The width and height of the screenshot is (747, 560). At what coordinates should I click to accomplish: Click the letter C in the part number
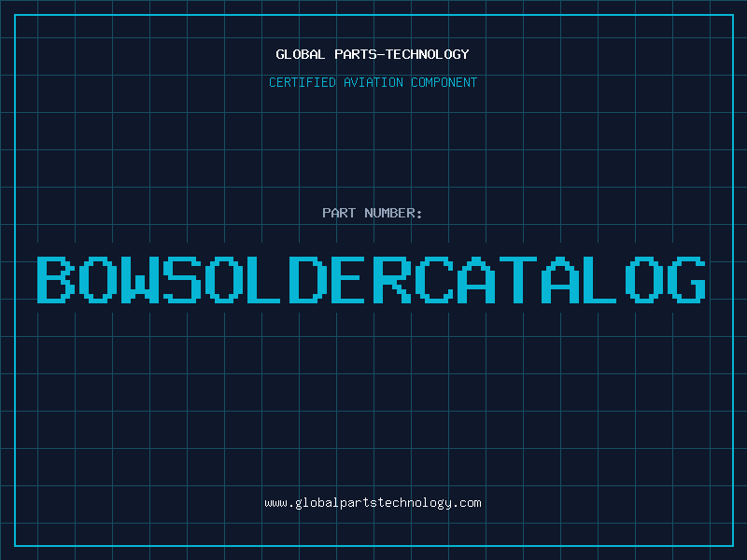click(435, 280)
